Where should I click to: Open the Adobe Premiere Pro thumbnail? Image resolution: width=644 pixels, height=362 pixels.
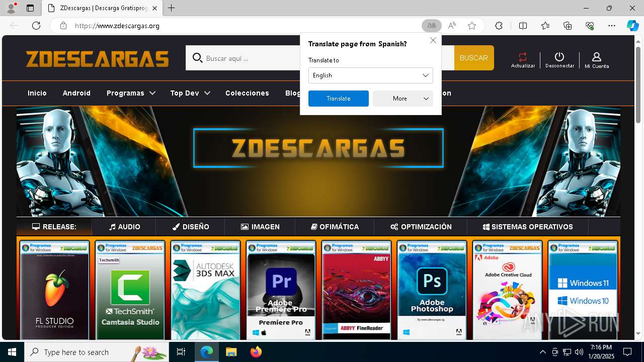[281, 290]
